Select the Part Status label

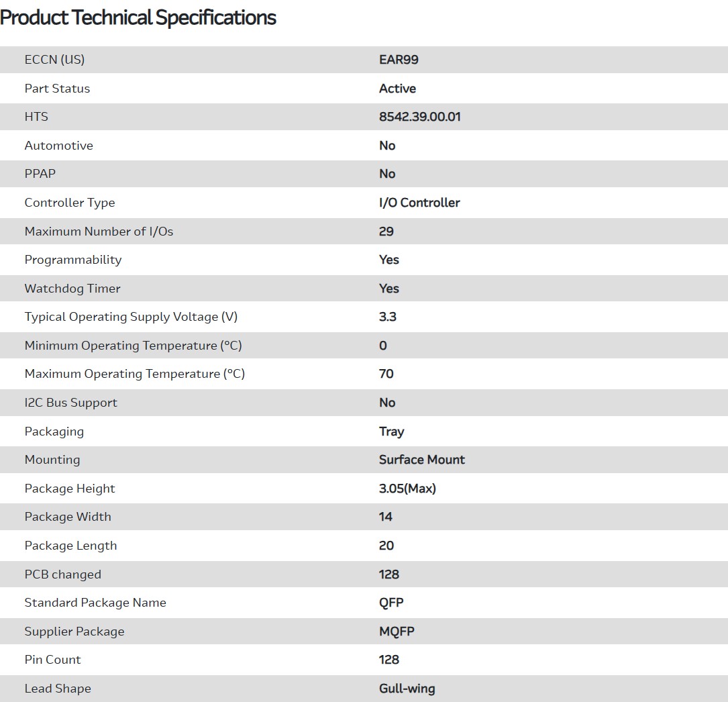pos(57,89)
